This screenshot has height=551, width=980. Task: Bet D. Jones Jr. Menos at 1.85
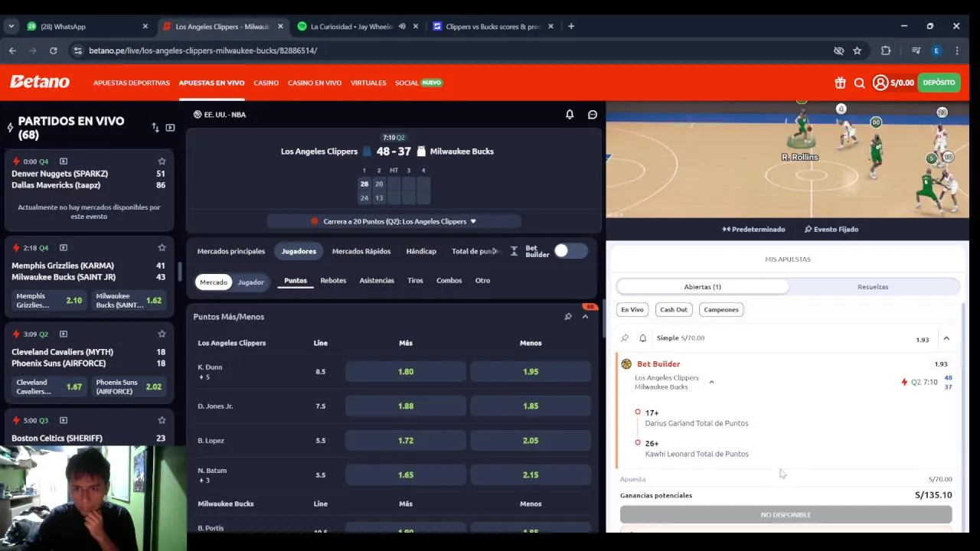click(531, 406)
